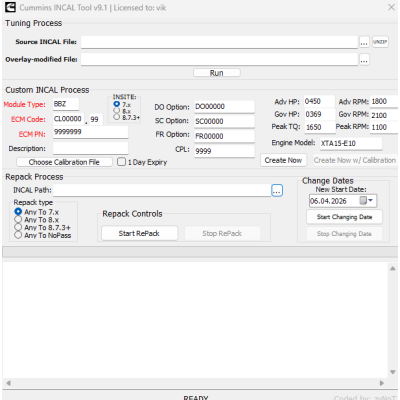The height and width of the screenshot is (400, 400).
Task: Choose Any To 7.x repack type
Action: pos(18,212)
